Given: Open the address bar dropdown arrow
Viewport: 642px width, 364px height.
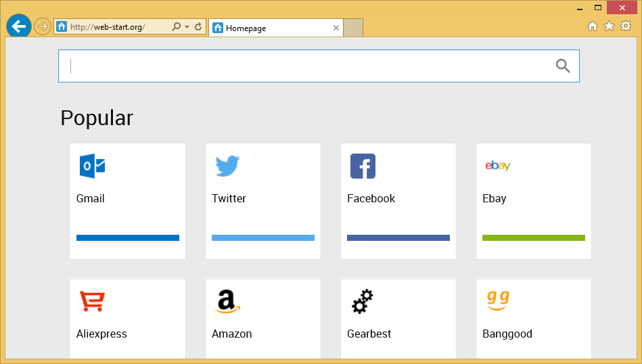Looking at the screenshot, I should pos(187,27).
